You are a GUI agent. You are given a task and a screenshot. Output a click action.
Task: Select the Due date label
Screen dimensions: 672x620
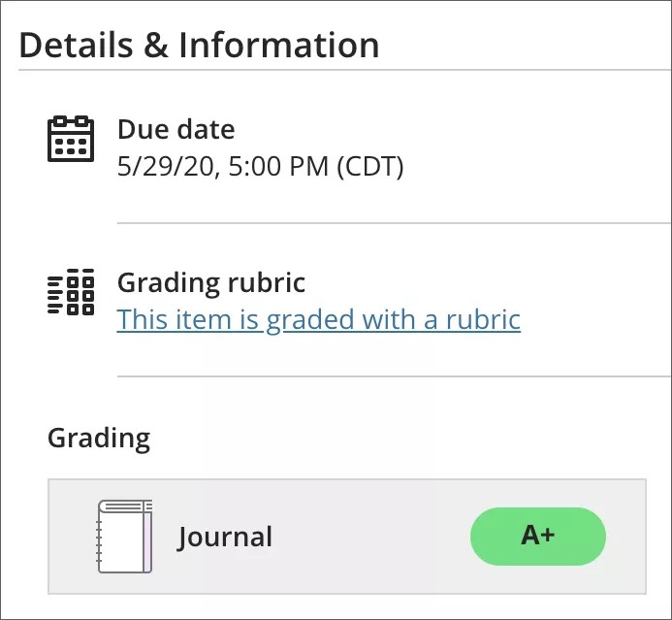[176, 129]
